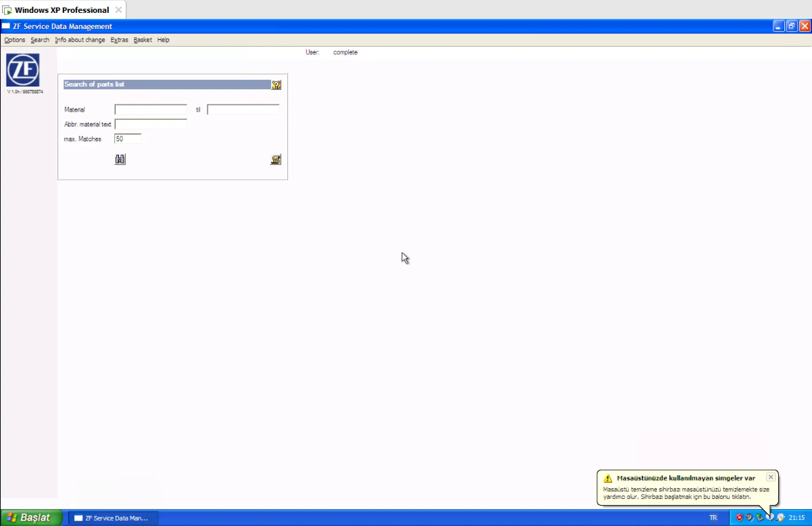812x526 pixels.
Task: Open the Info about change menu
Action: pos(79,40)
